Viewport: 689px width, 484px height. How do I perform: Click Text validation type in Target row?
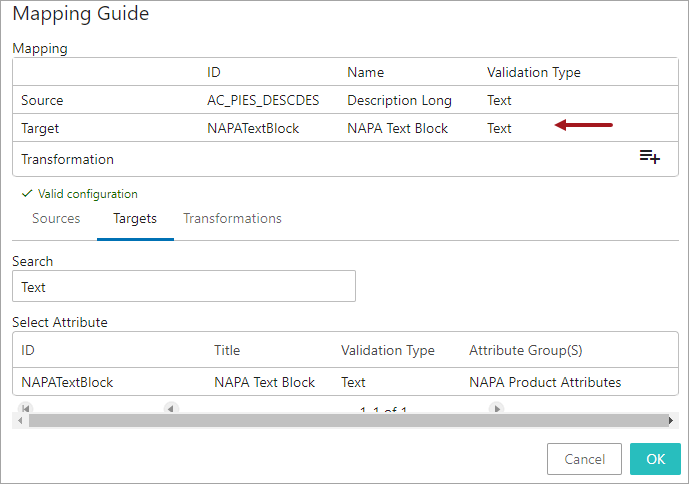[499, 128]
